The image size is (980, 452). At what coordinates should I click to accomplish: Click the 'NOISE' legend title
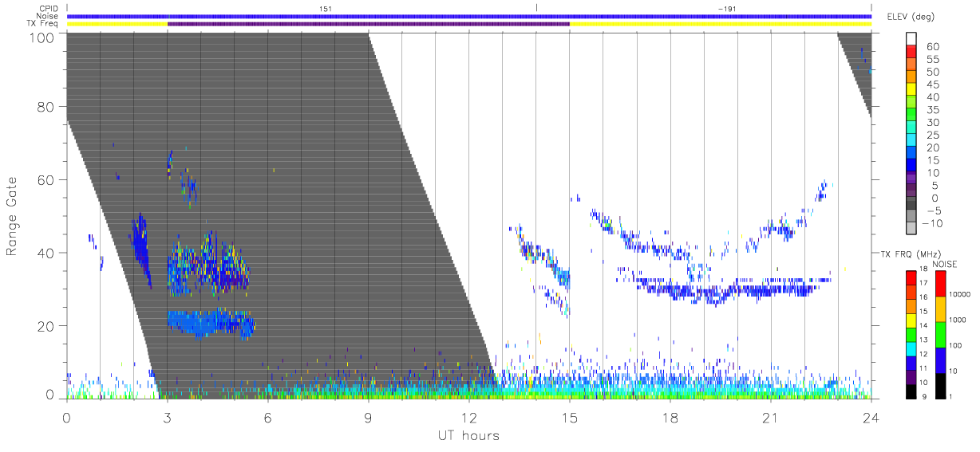pos(945,264)
